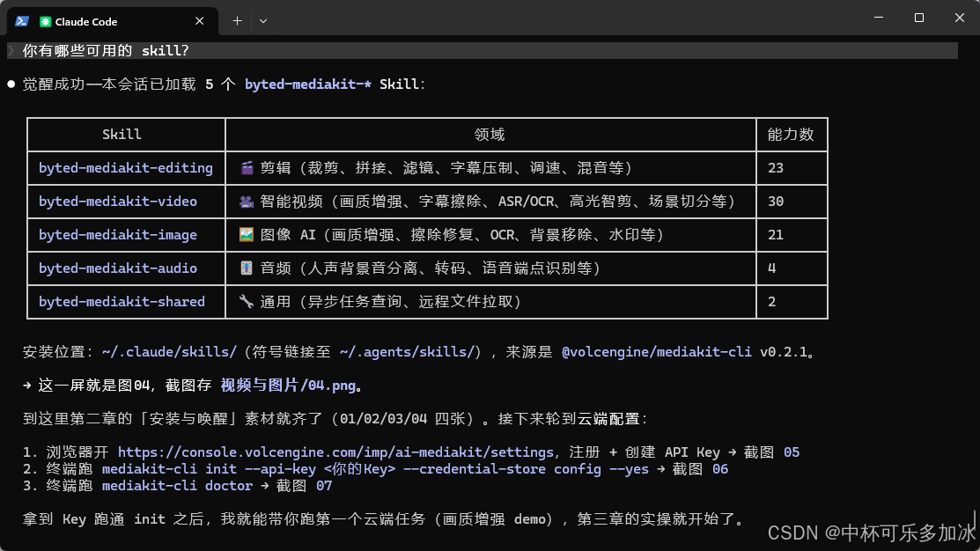The image size is (980, 551).
Task: Switch to the Claude Code tab
Action: pyautogui.click(x=113, y=21)
